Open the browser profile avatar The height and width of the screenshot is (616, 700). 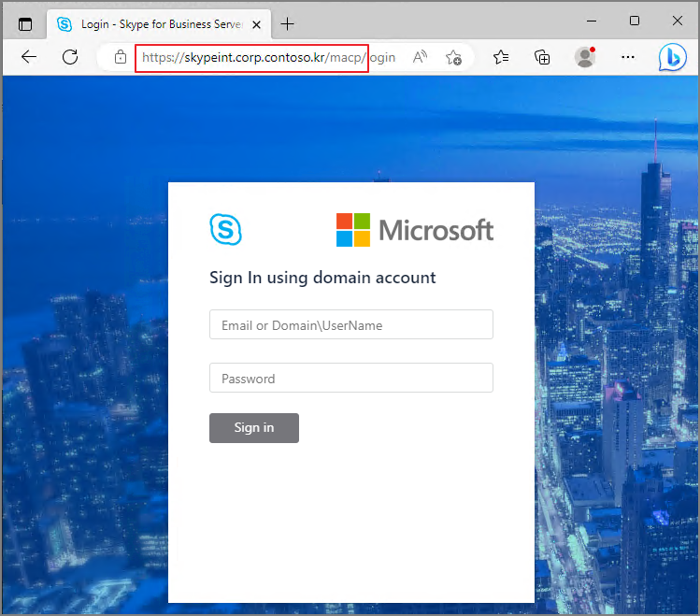click(585, 57)
